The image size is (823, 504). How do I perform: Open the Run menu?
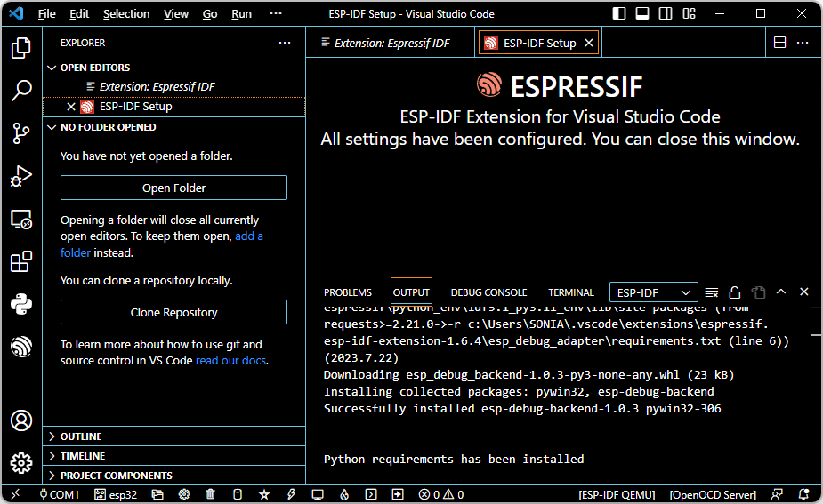tap(241, 13)
